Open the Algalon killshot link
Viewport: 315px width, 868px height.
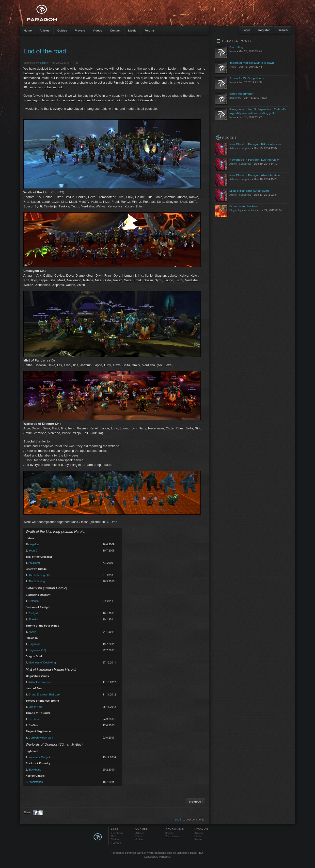(34, 544)
